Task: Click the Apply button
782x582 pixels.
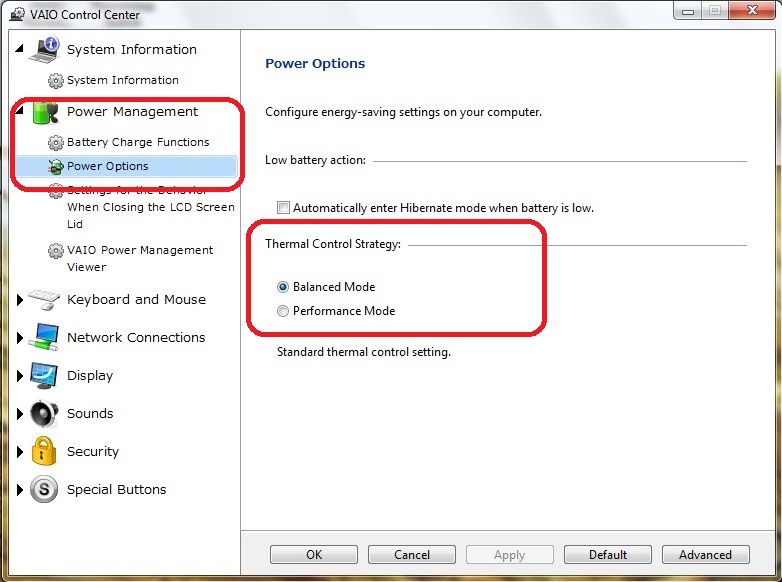Action: coord(510,555)
